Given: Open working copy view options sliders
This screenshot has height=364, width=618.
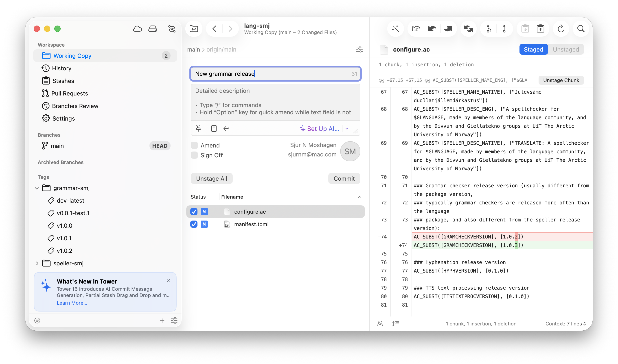Looking at the screenshot, I should point(359,50).
